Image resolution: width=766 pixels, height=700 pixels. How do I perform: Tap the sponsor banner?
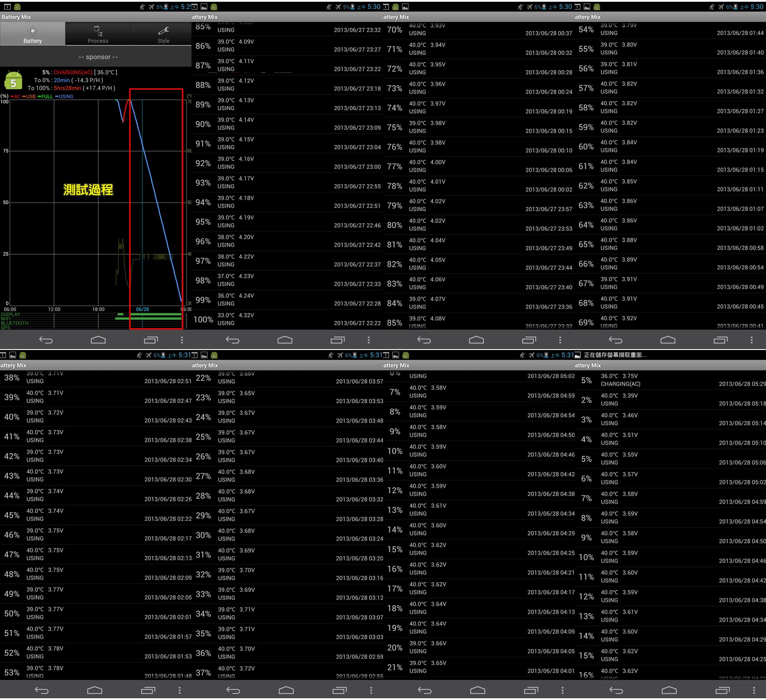[98, 57]
